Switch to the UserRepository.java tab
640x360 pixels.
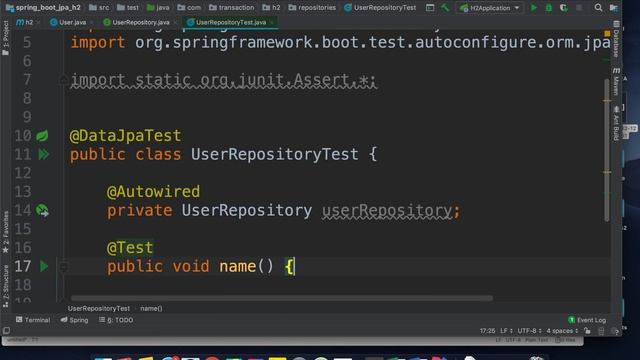tap(138, 22)
